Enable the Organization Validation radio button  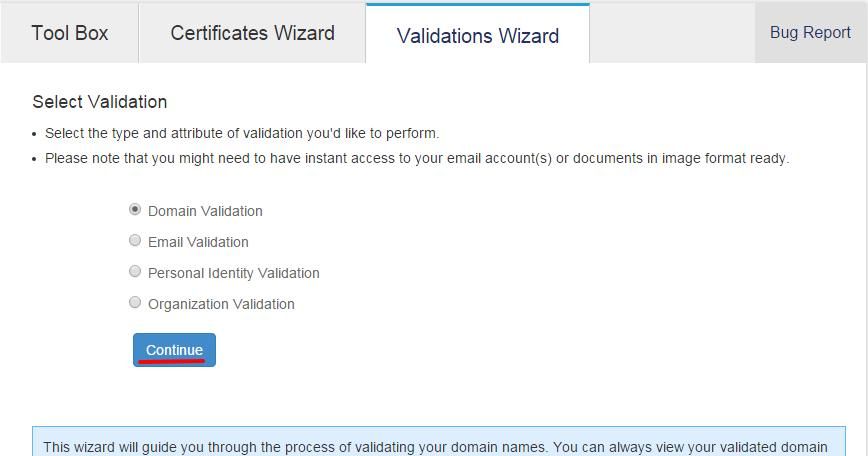[x=135, y=303]
